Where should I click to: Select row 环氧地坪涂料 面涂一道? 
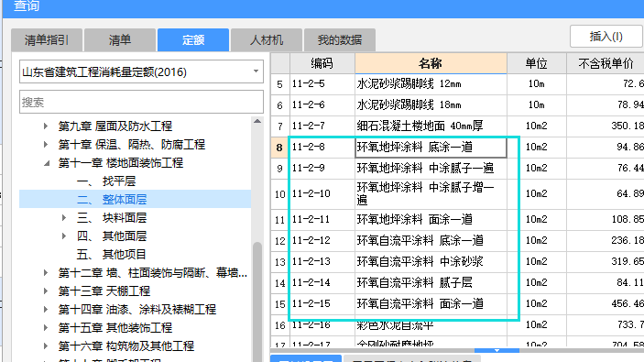(x=457, y=220)
